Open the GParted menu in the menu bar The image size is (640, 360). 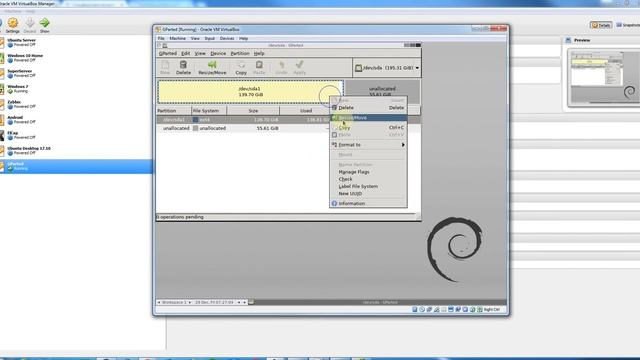[x=167, y=53]
